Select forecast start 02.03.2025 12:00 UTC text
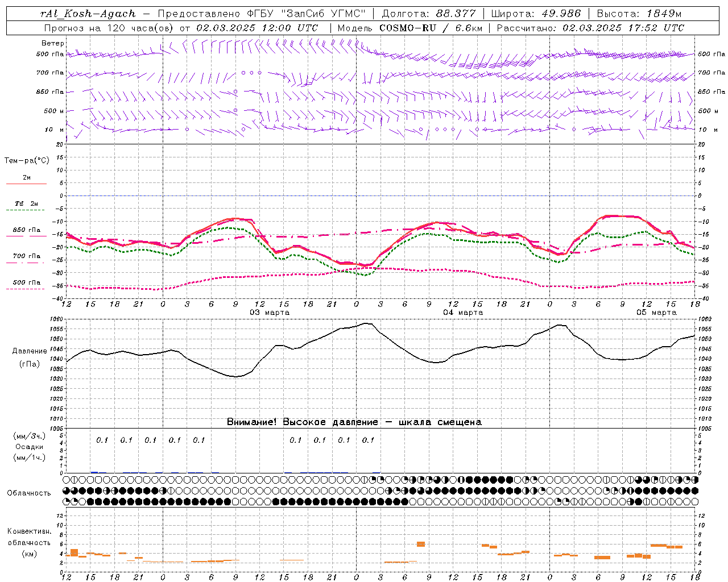 pyautogui.click(x=257, y=28)
